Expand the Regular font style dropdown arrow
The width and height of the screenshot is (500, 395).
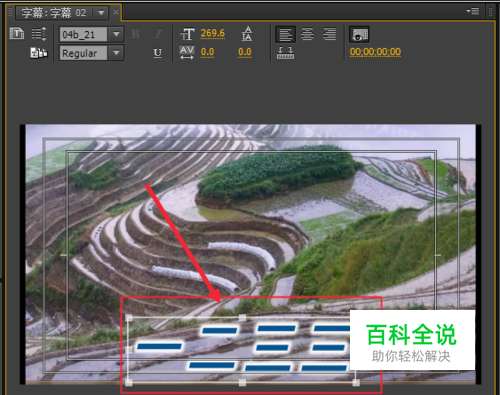tap(116, 53)
